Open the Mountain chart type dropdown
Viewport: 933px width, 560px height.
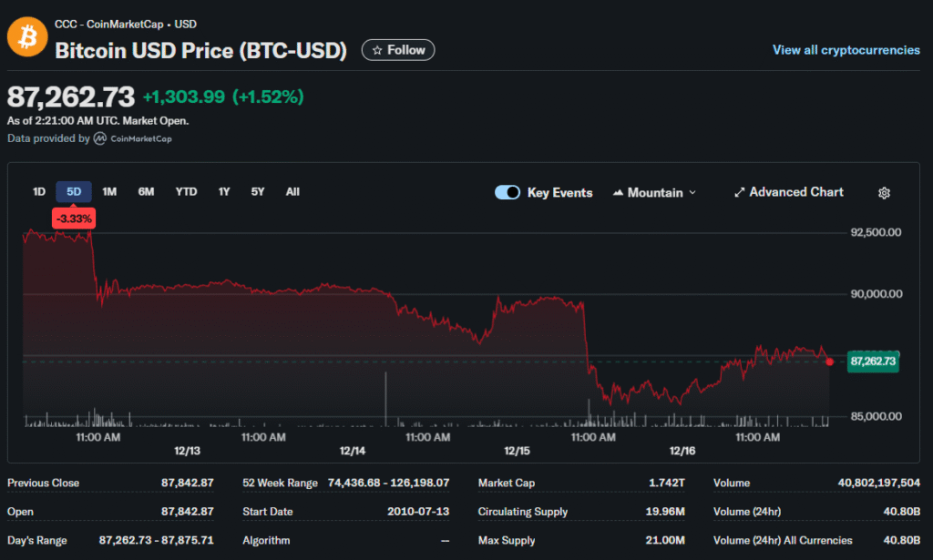(654, 192)
